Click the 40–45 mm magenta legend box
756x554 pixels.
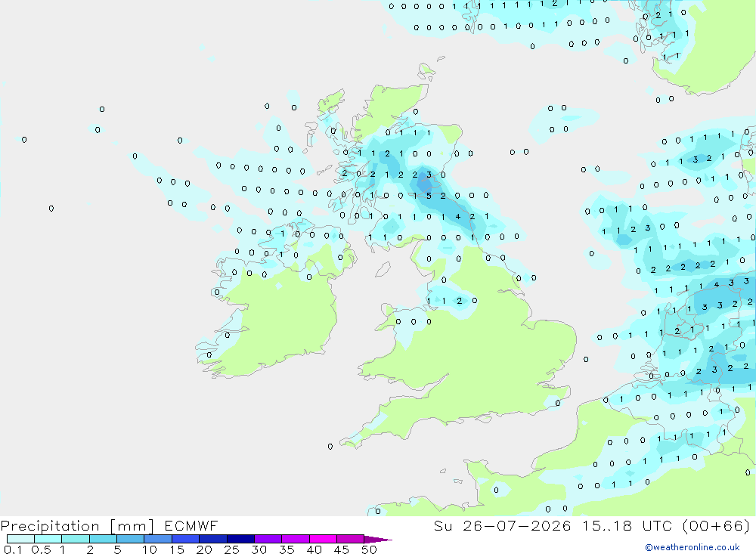click(323, 539)
